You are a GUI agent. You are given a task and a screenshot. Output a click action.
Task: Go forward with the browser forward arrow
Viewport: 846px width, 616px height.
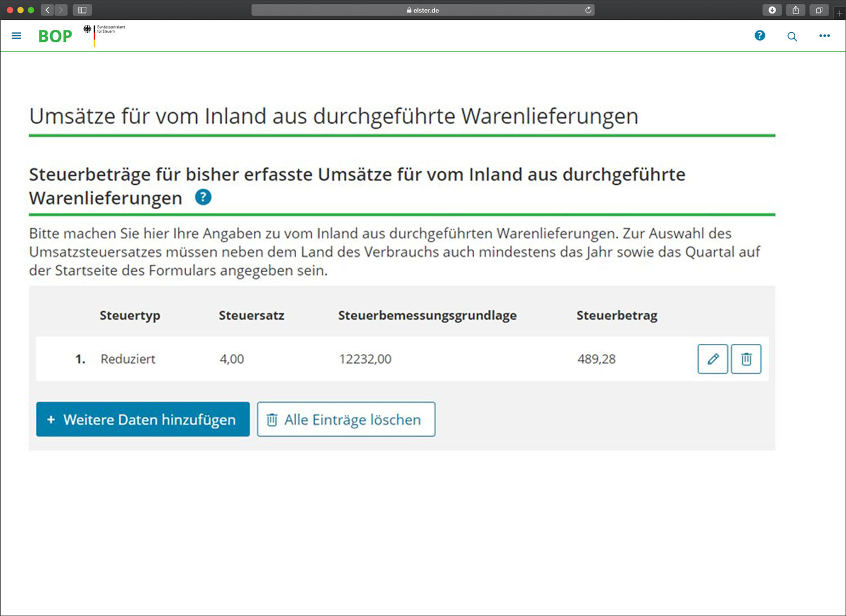pos(61,10)
